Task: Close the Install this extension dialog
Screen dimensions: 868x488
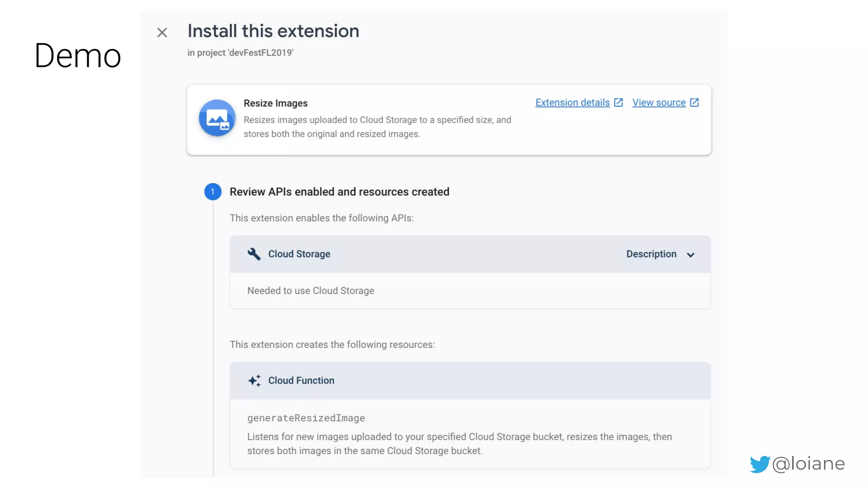Action: coord(162,33)
